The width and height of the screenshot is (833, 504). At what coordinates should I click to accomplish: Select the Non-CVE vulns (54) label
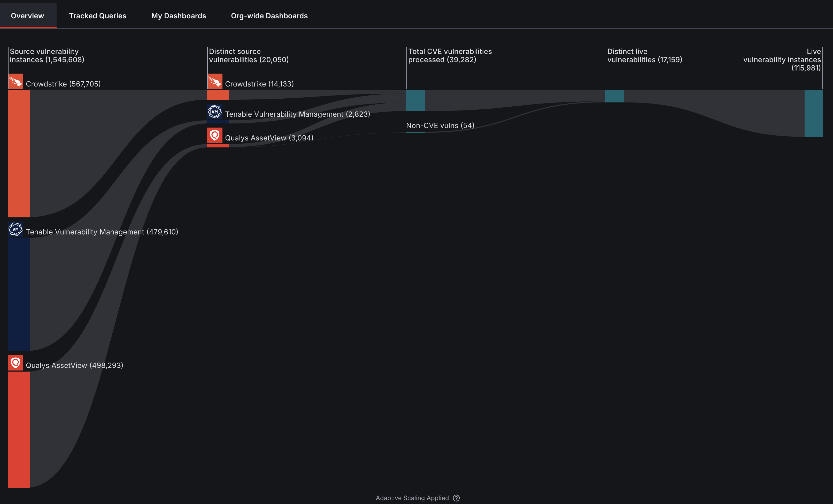tap(440, 125)
